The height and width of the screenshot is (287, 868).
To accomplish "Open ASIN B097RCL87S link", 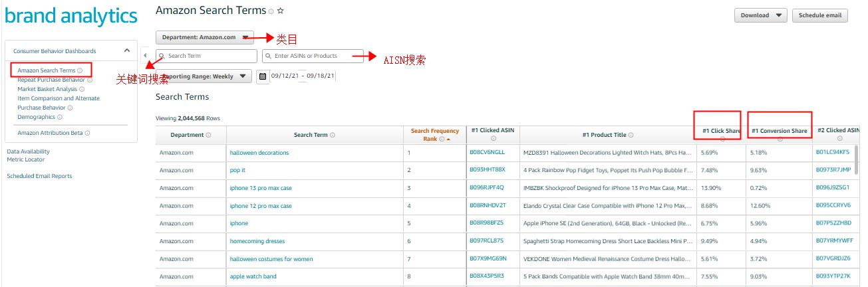I will pos(487,240).
